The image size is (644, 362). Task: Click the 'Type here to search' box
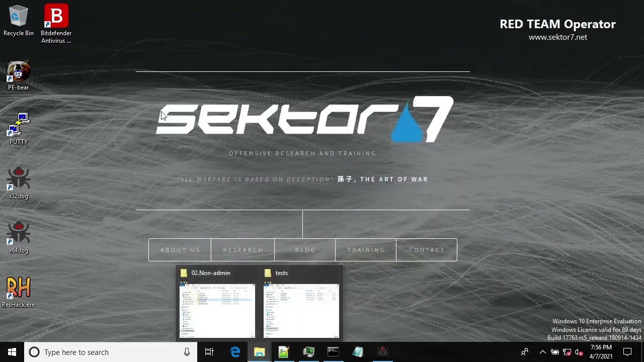111,352
